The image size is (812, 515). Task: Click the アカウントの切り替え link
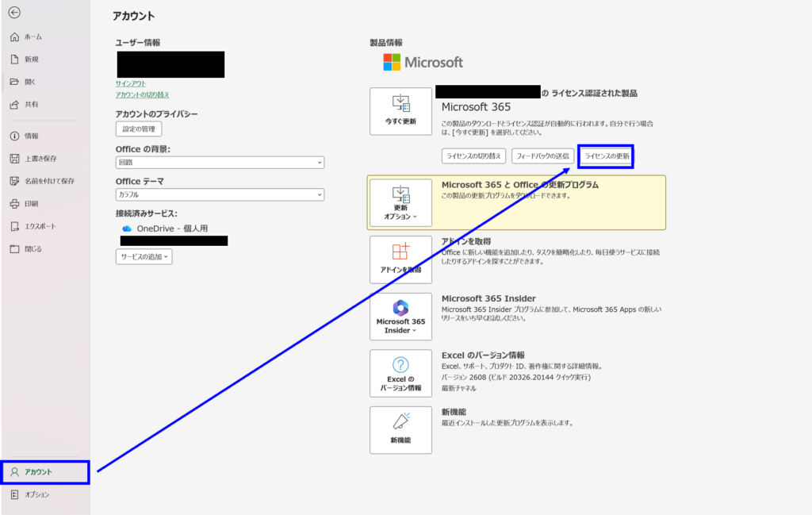point(142,94)
